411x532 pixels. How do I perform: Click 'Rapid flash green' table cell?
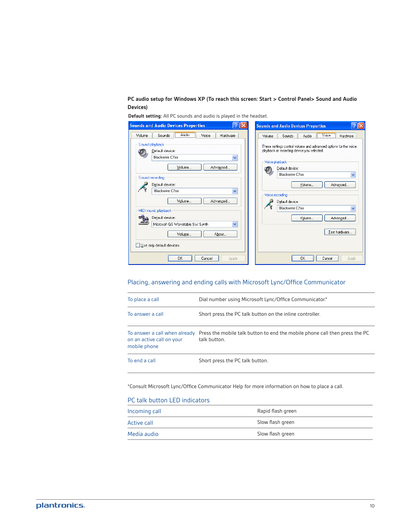click(277, 411)
